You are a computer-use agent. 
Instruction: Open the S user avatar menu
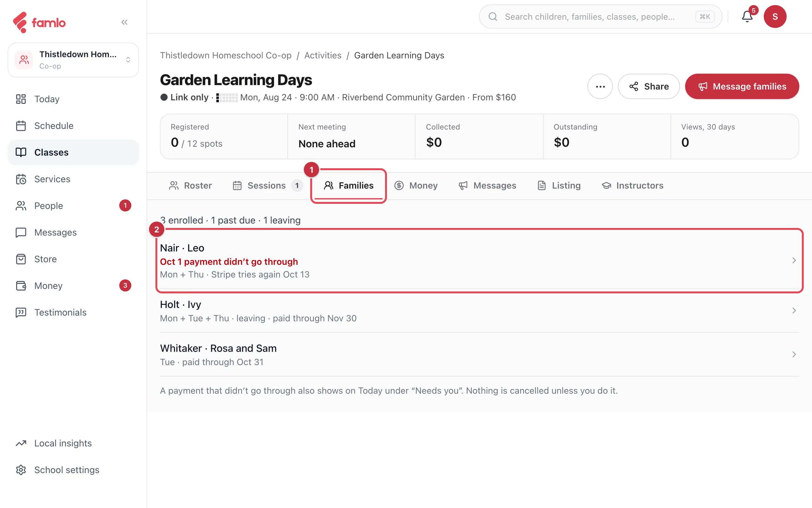775,17
